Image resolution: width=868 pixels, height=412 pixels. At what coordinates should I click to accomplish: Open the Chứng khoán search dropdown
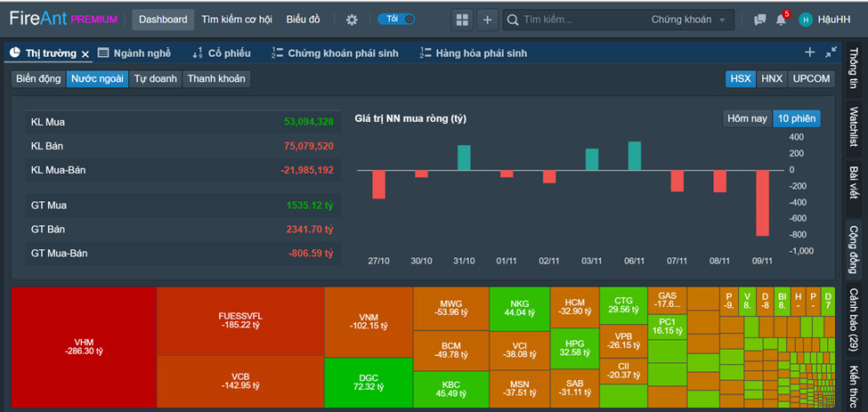tap(686, 20)
